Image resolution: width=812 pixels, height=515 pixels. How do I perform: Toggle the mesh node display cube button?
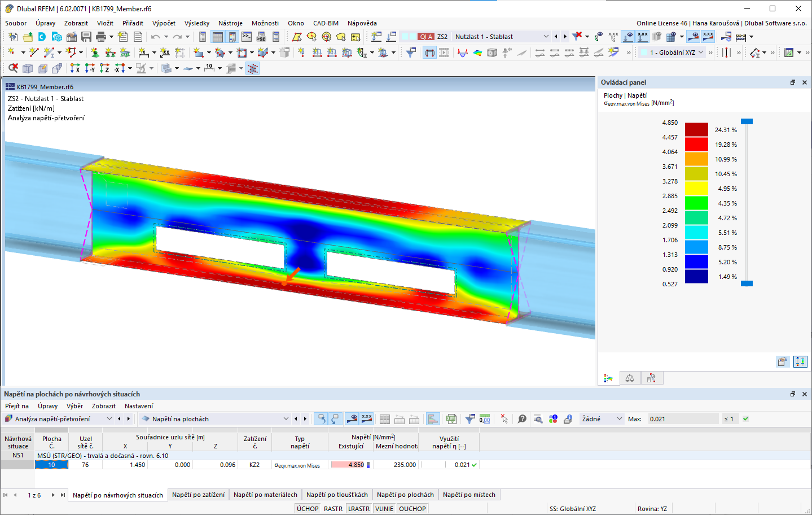(253, 68)
